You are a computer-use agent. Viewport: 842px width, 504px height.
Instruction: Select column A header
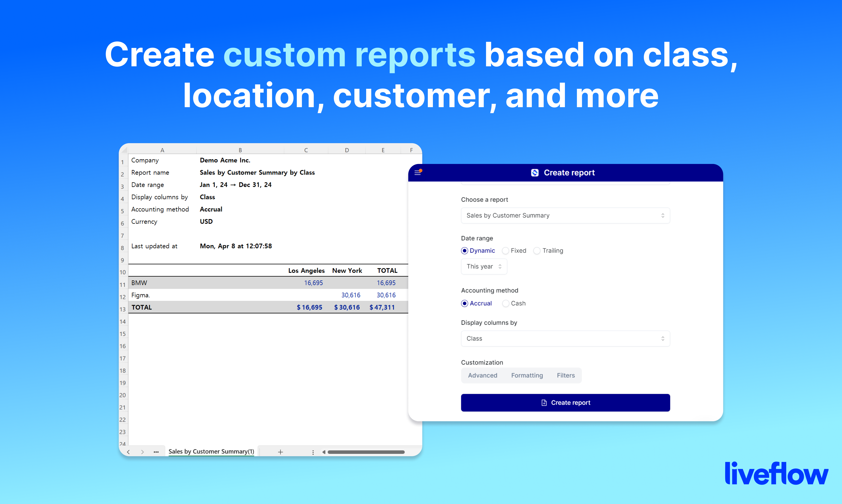point(162,150)
